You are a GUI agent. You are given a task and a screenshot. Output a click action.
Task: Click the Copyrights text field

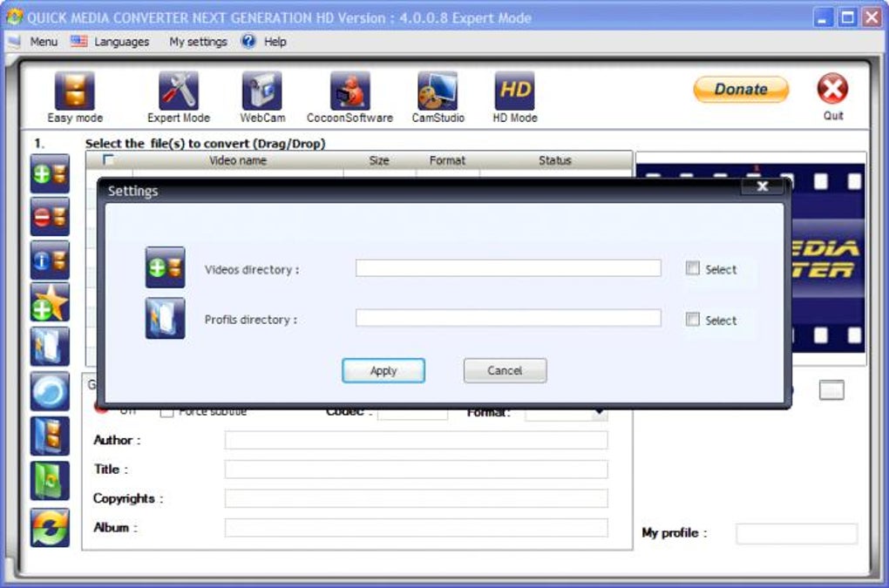pos(416,498)
